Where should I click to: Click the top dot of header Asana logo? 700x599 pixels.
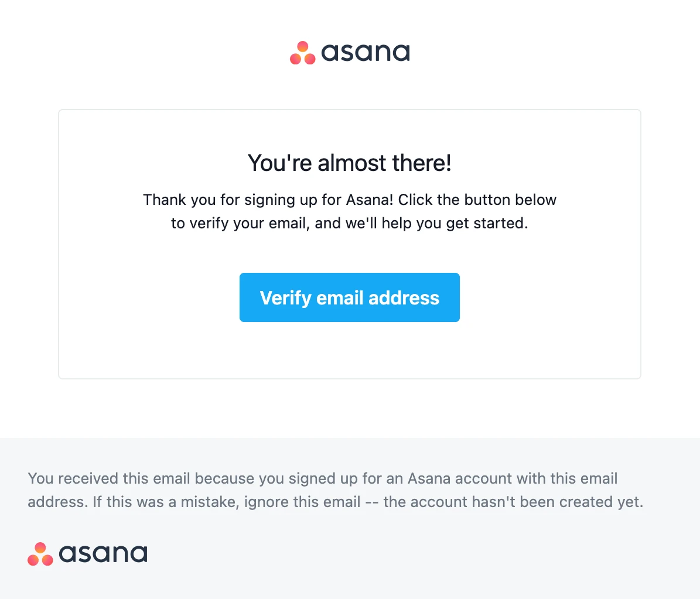click(x=303, y=47)
